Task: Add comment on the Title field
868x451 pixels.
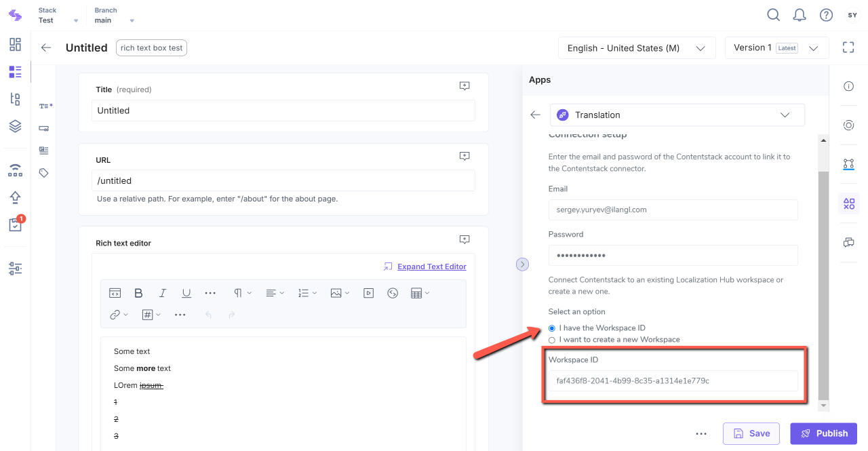Action: (x=465, y=86)
